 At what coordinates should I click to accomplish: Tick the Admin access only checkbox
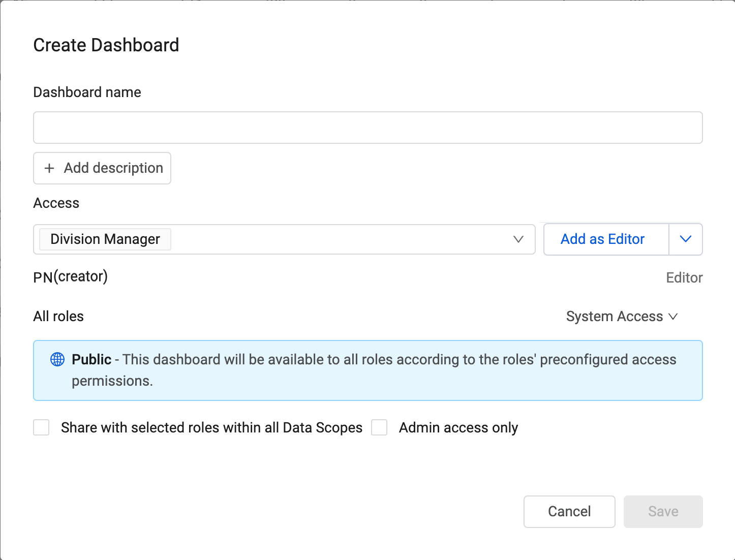(379, 428)
